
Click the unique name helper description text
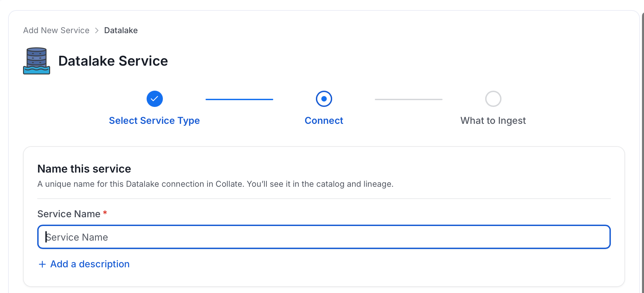point(215,184)
